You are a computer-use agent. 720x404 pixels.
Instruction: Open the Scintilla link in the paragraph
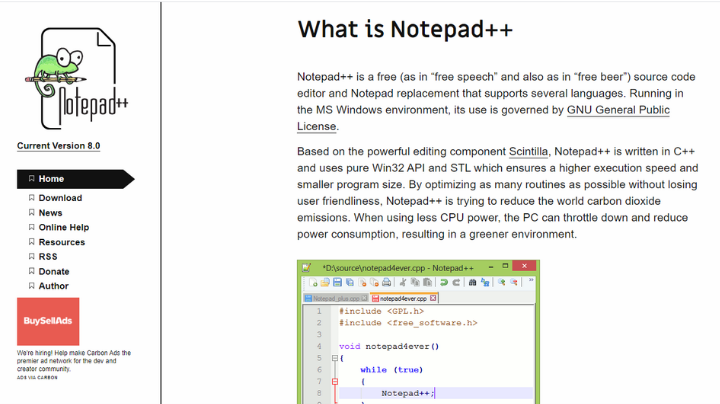tap(528, 152)
